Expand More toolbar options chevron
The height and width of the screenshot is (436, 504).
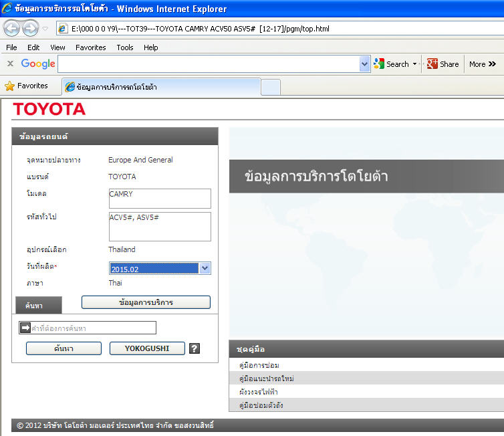[483, 64]
